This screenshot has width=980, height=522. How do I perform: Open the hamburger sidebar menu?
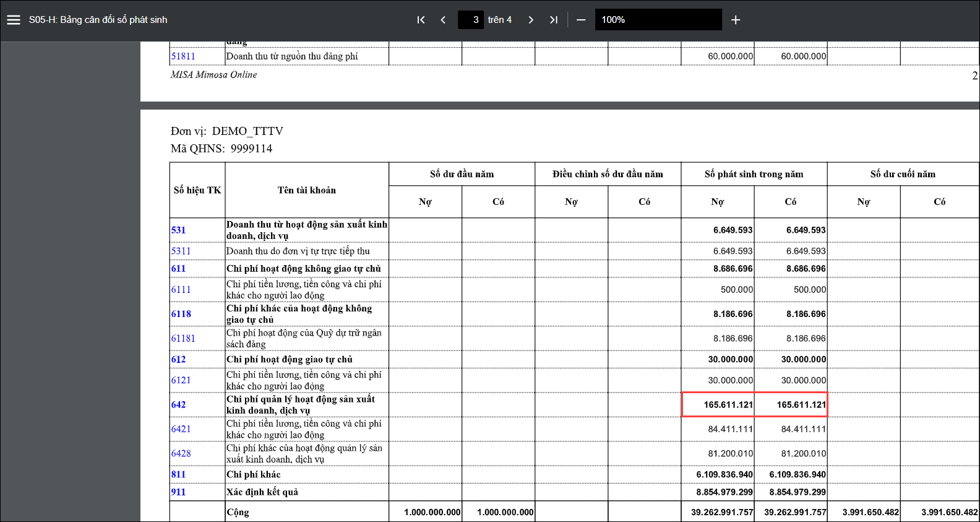(14, 20)
